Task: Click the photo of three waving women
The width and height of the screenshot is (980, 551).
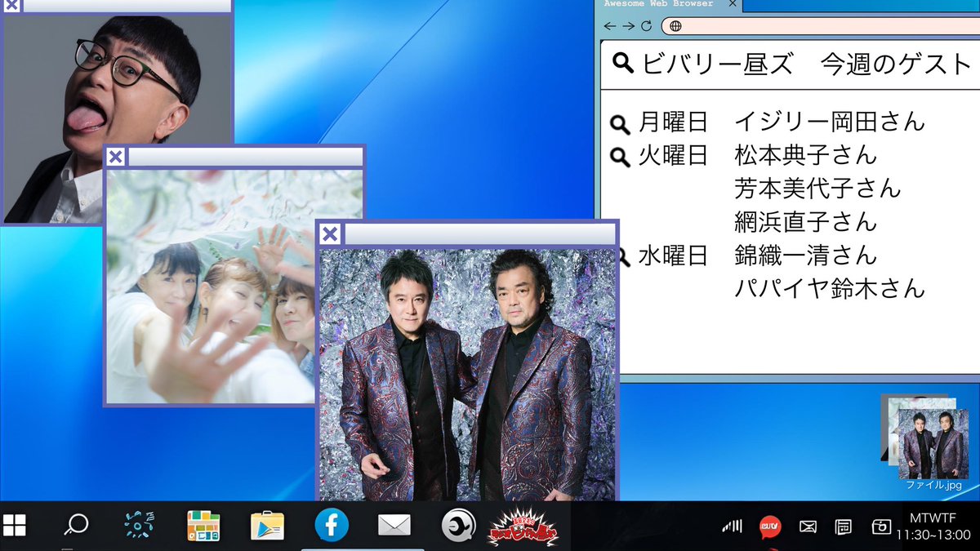Action: point(234,286)
